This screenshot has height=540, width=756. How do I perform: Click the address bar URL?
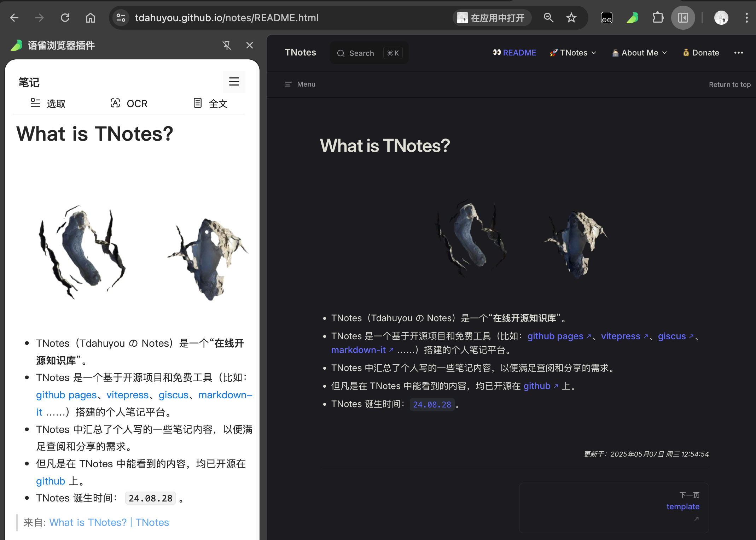click(227, 18)
